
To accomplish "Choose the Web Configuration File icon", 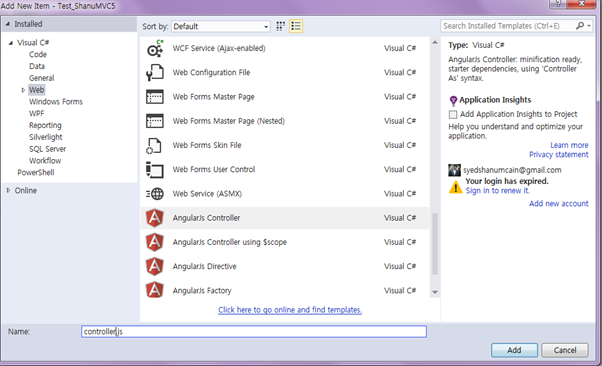I will tap(155, 73).
